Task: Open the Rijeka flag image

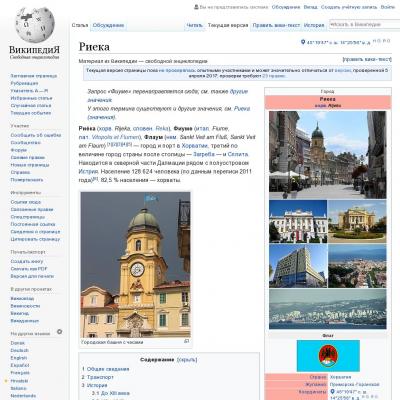Action: pos(328,356)
